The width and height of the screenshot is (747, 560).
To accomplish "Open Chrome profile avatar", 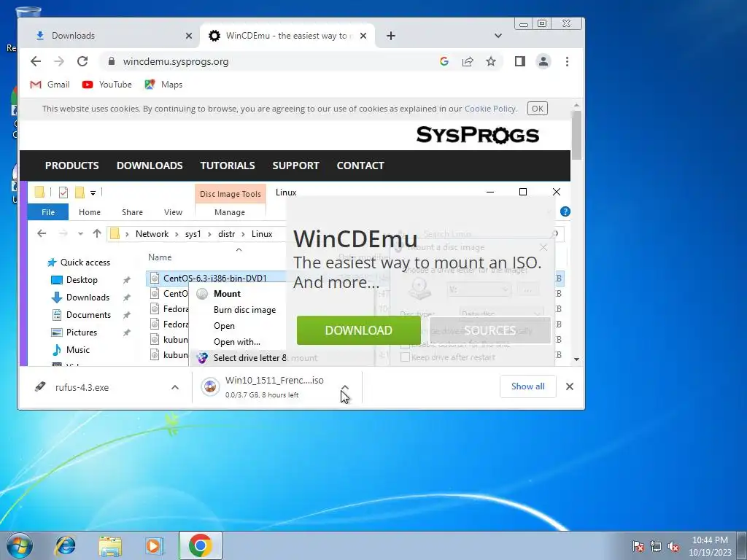I will (x=543, y=61).
